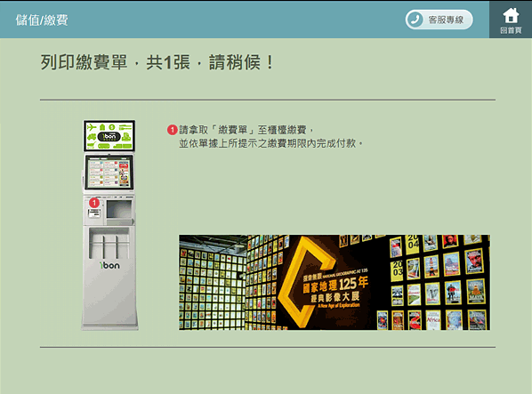This screenshot has height=394, width=532.
Task: Click the ibon logo on kiosk top screen
Action: tap(109, 137)
